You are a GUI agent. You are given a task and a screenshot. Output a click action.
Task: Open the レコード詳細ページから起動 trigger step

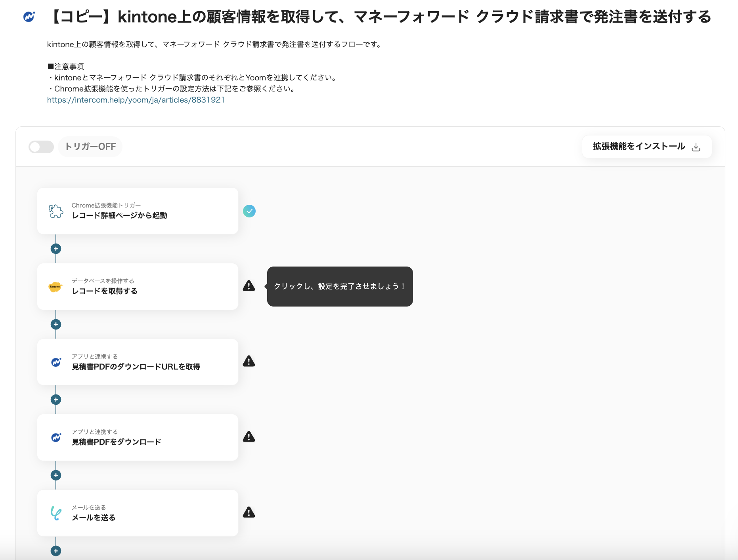(x=138, y=211)
